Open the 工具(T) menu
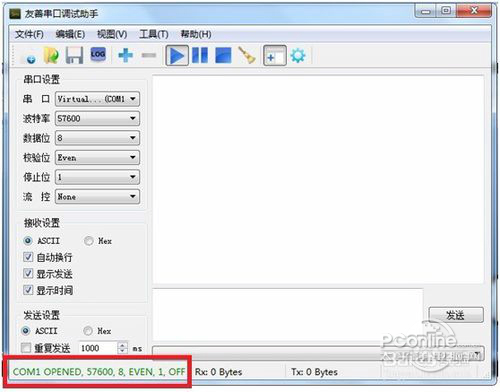The height and width of the screenshot is (392, 500). [154, 34]
